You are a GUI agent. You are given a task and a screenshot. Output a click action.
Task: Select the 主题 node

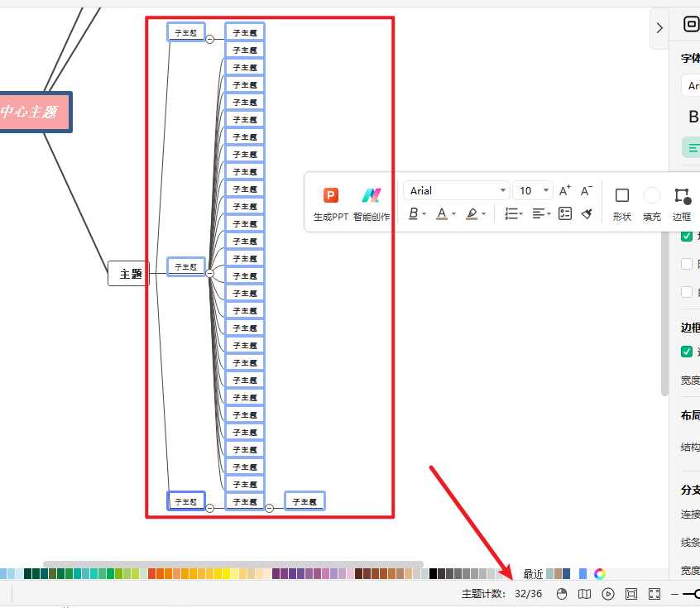tap(128, 274)
